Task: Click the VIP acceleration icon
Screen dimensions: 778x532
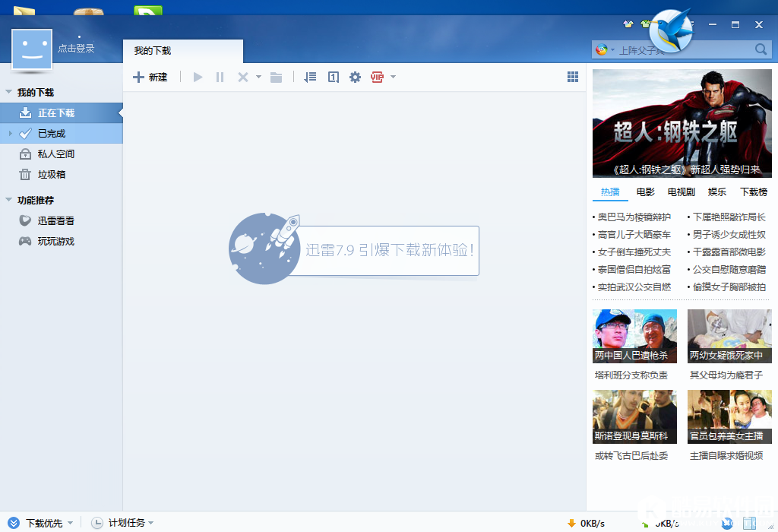Action: click(x=378, y=77)
